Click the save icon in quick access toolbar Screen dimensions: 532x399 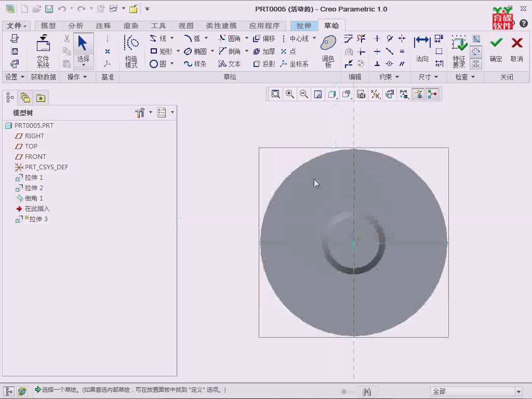tap(49, 9)
